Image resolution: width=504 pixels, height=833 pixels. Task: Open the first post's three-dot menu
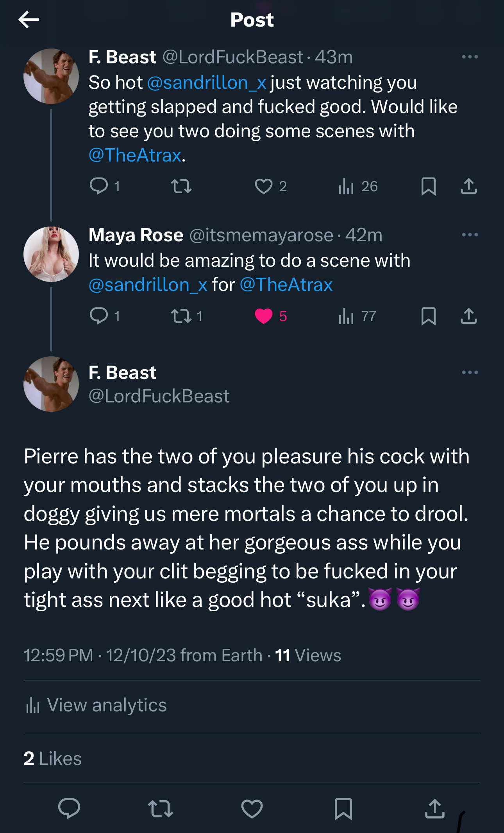point(470,57)
